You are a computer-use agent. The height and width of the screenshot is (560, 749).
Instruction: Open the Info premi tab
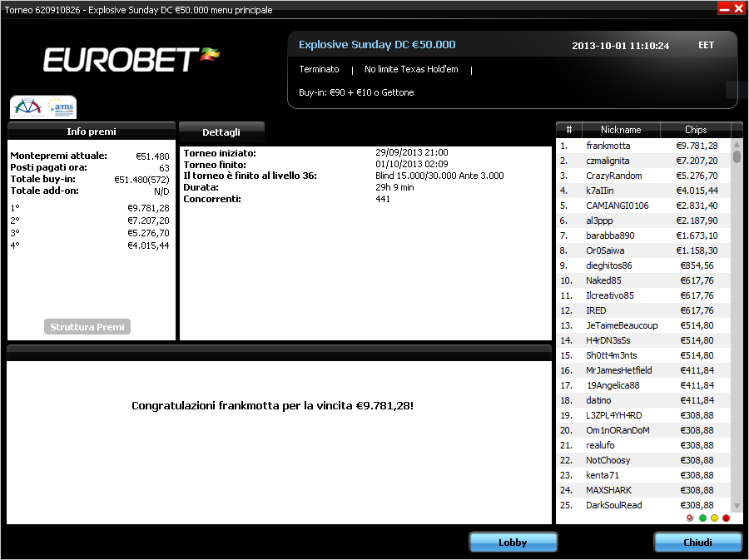(x=92, y=131)
